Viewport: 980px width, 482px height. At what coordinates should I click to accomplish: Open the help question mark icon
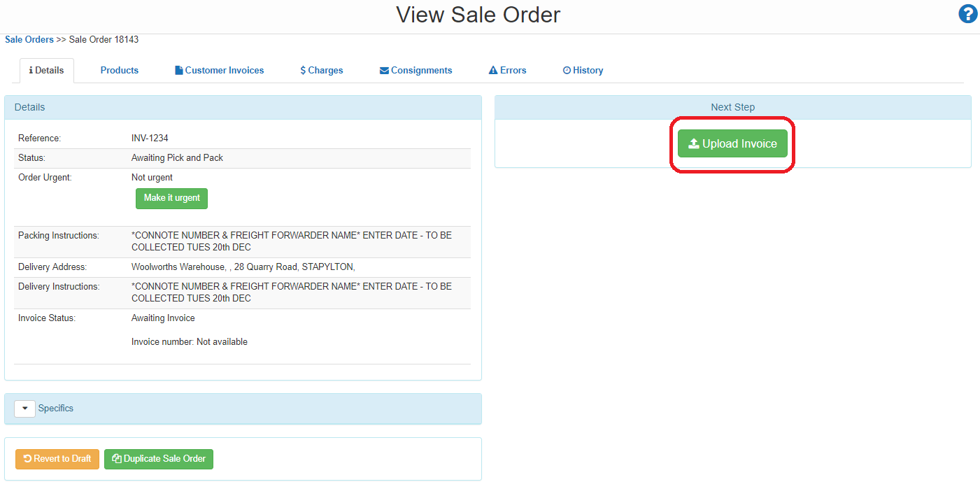[x=968, y=13]
